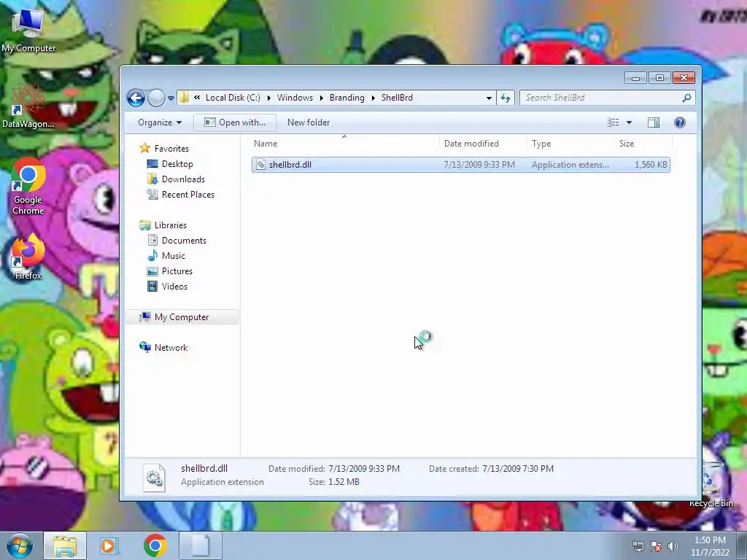
Task: Launch Windows Media Player from taskbar
Action: 109,545
